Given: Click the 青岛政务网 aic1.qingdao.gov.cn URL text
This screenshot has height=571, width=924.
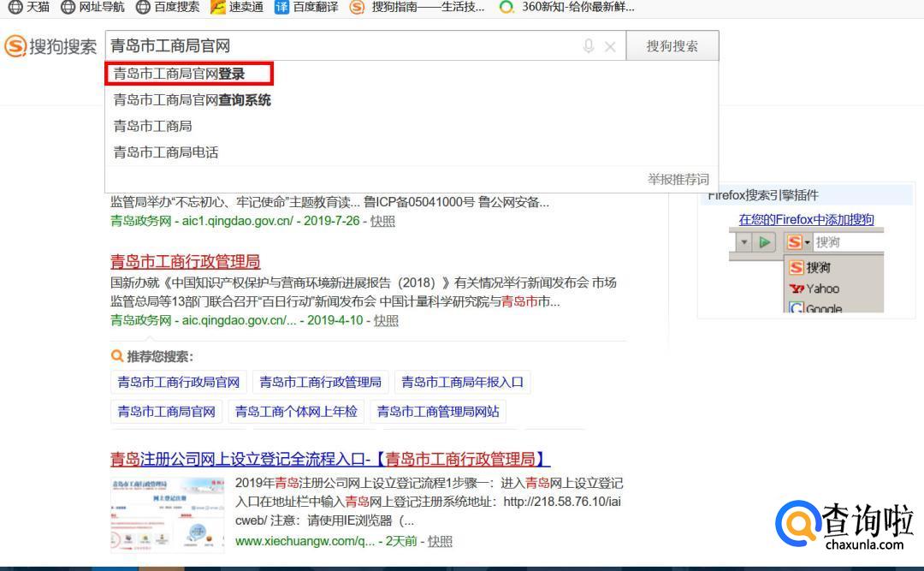Looking at the screenshot, I should pyautogui.click(x=202, y=221).
